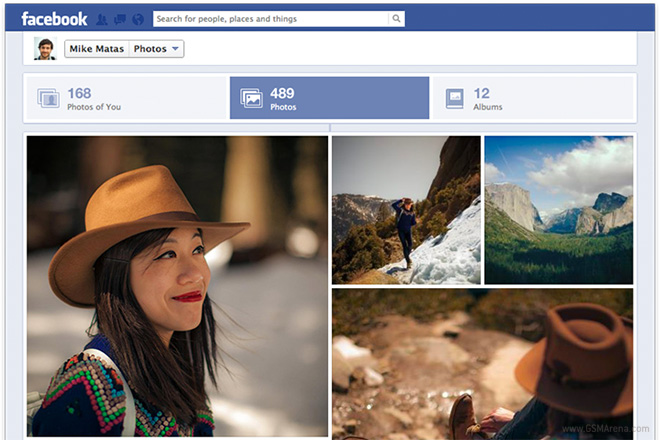Open the woman in hat photo
660x440 pixels.
[177, 286]
